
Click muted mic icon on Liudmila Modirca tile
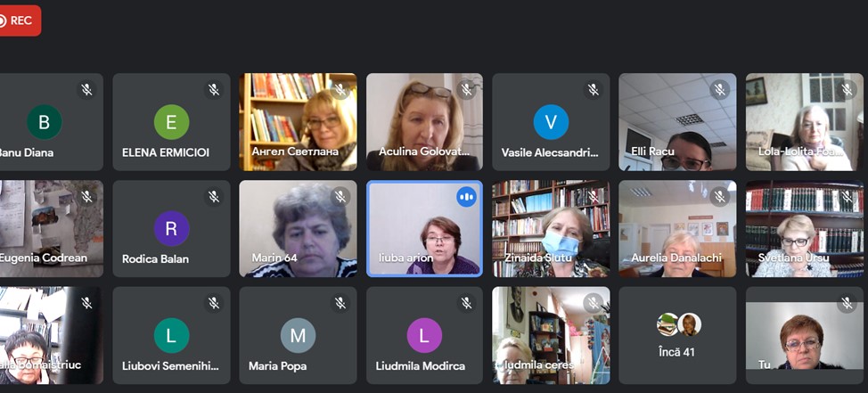click(x=467, y=303)
